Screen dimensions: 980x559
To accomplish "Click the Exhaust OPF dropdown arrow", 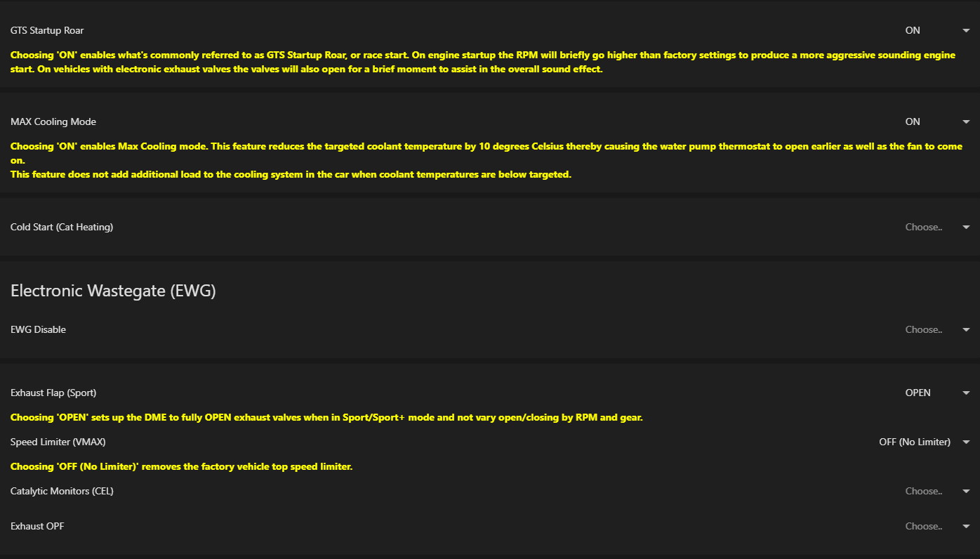I will [x=966, y=527].
